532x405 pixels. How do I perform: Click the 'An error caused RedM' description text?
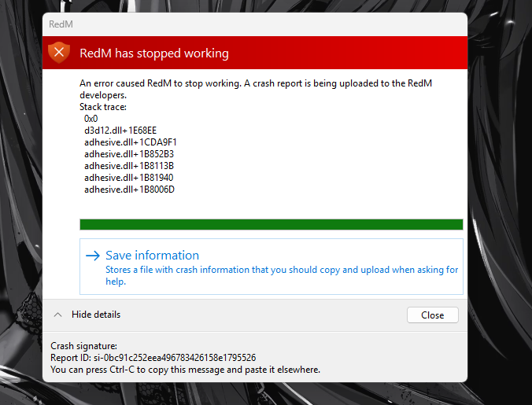click(256, 89)
